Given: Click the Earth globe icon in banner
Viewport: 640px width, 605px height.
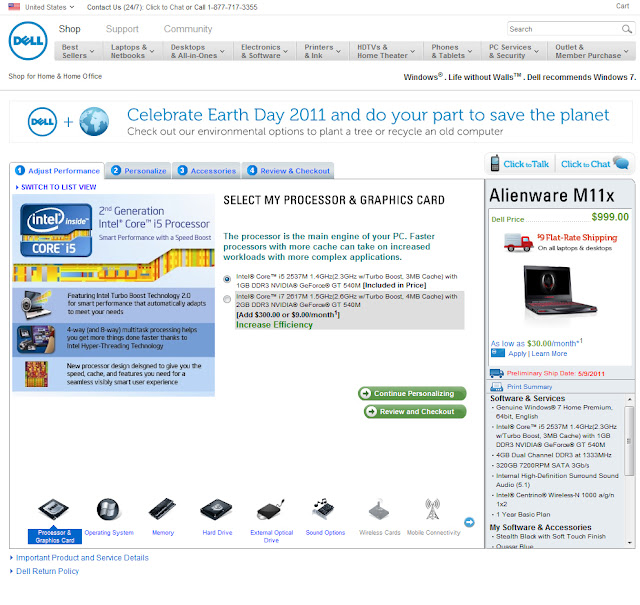Looking at the screenshot, I should tap(94, 122).
